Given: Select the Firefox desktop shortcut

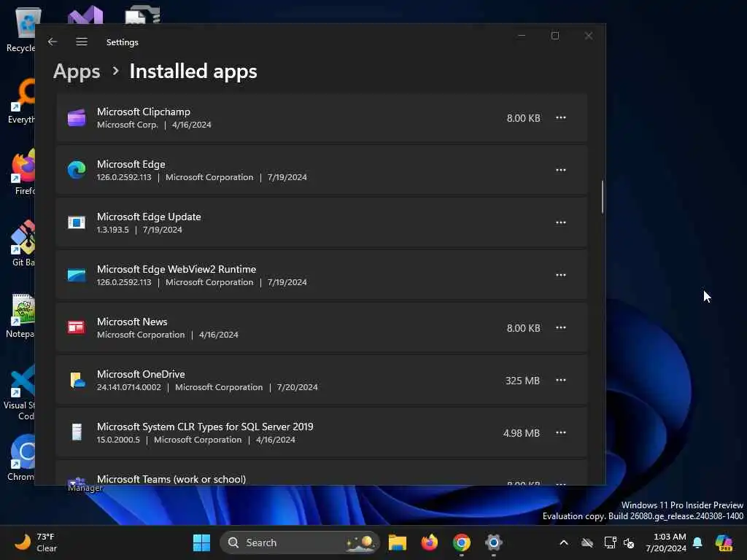Looking at the screenshot, I should click(x=23, y=172).
